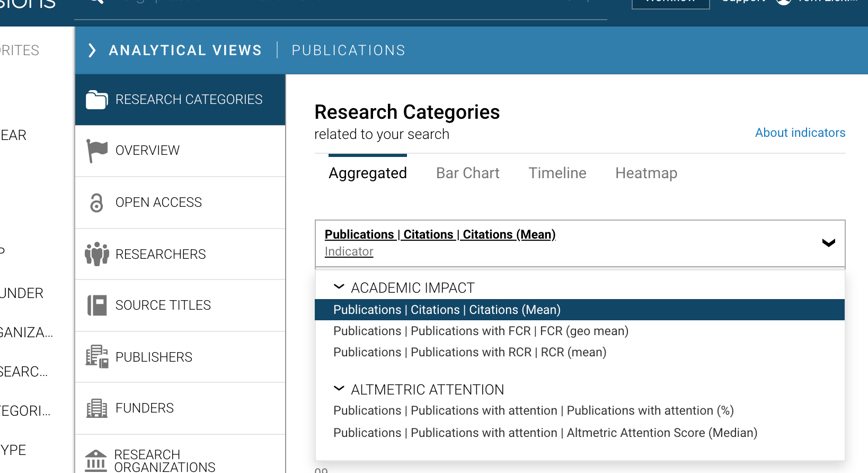This screenshot has width=868, height=473.
Task: Click the Researchers people icon
Action: [96, 254]
